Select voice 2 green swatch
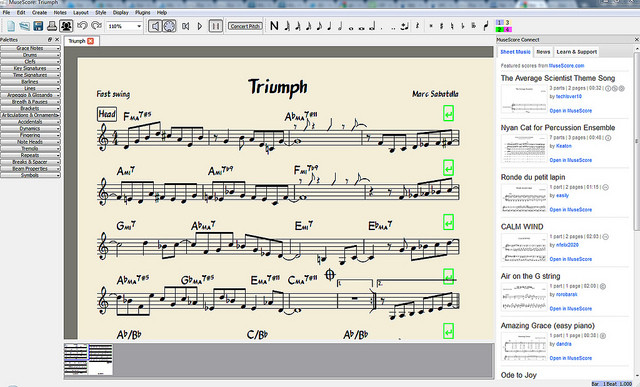 coord(500,29)
